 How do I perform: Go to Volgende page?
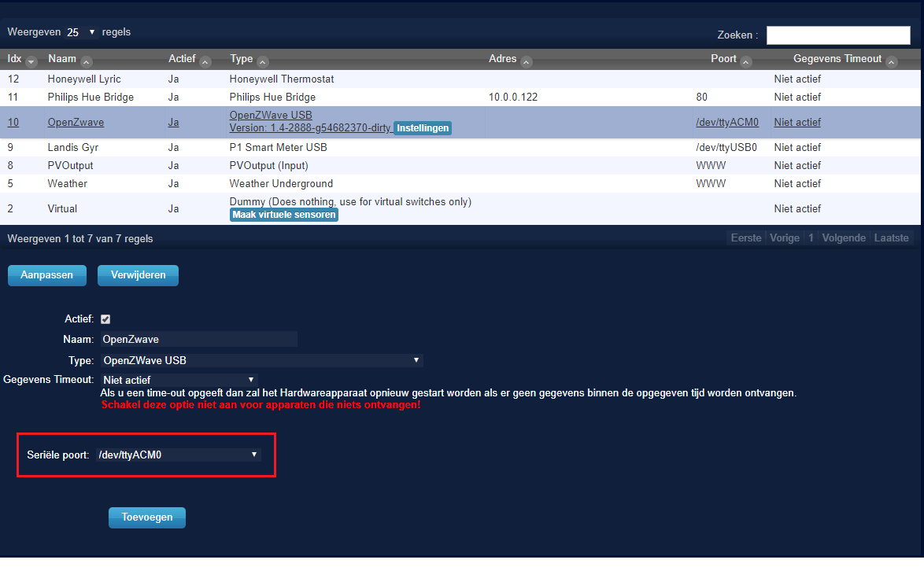[844, 237]
